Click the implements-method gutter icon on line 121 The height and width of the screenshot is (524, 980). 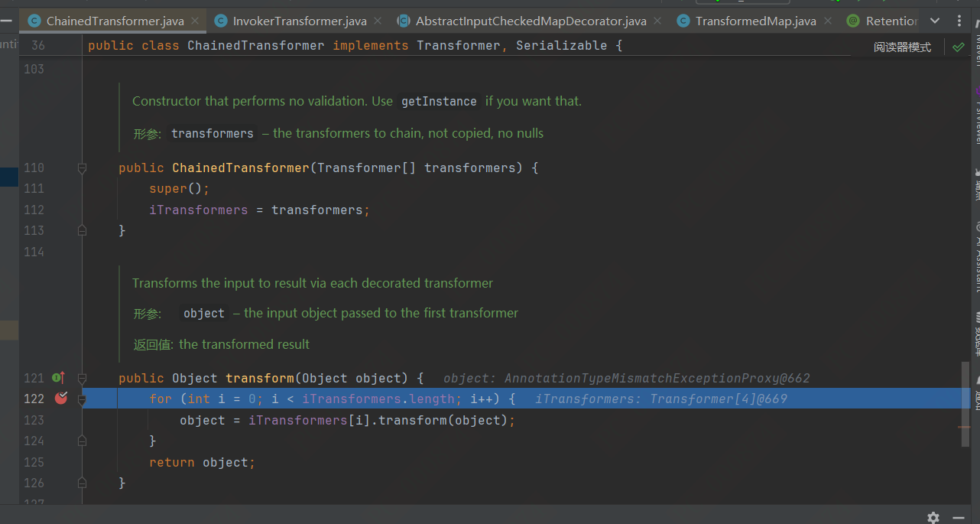tap(58, 377)
